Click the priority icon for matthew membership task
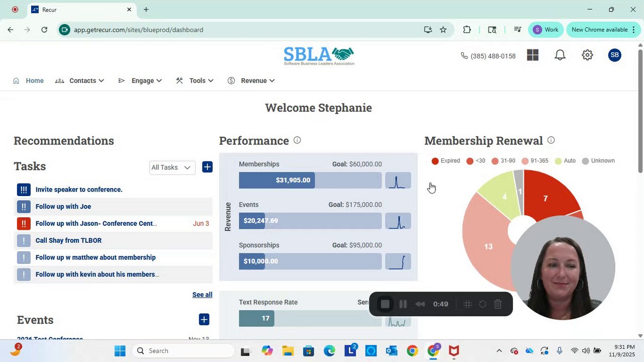This screenshot has width=644, height=362. pos(24,257)
